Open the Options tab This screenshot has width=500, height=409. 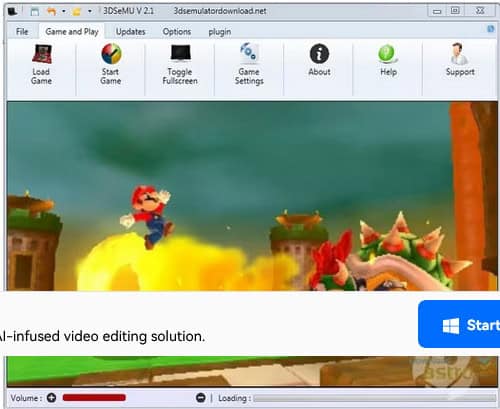(177, 32)
